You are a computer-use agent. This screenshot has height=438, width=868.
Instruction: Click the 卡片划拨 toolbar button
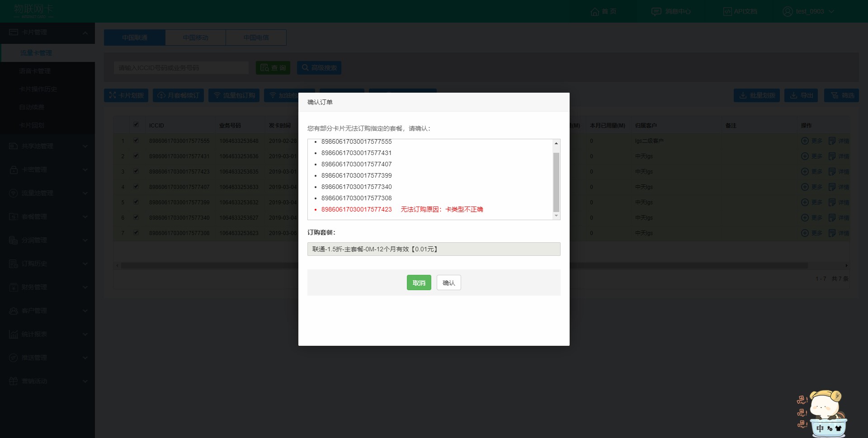(126, 95)
